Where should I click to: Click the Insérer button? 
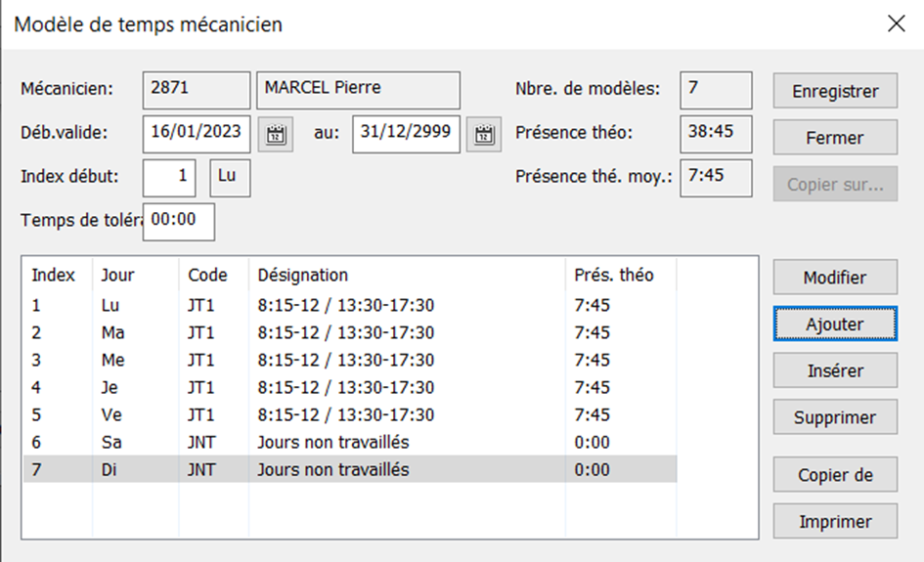tap(835, 370)
